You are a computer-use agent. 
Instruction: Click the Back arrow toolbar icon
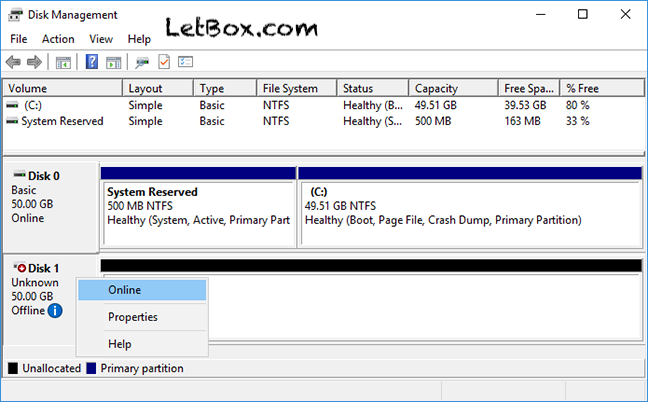(15, 62)
